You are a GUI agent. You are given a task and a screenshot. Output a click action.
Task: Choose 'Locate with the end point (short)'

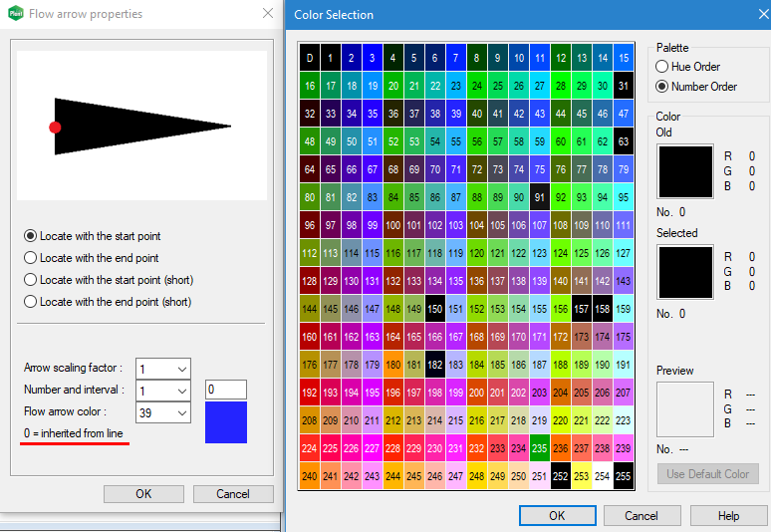coord(31,302)
